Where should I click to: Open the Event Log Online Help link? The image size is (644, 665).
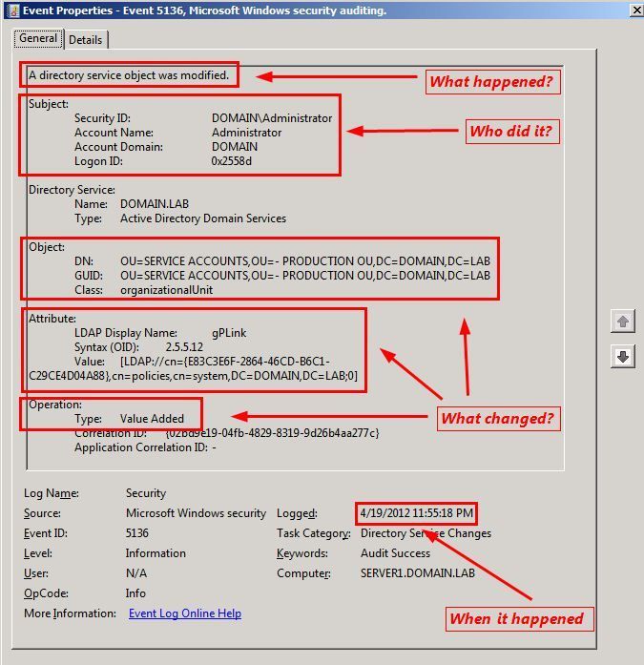point(185,613)
